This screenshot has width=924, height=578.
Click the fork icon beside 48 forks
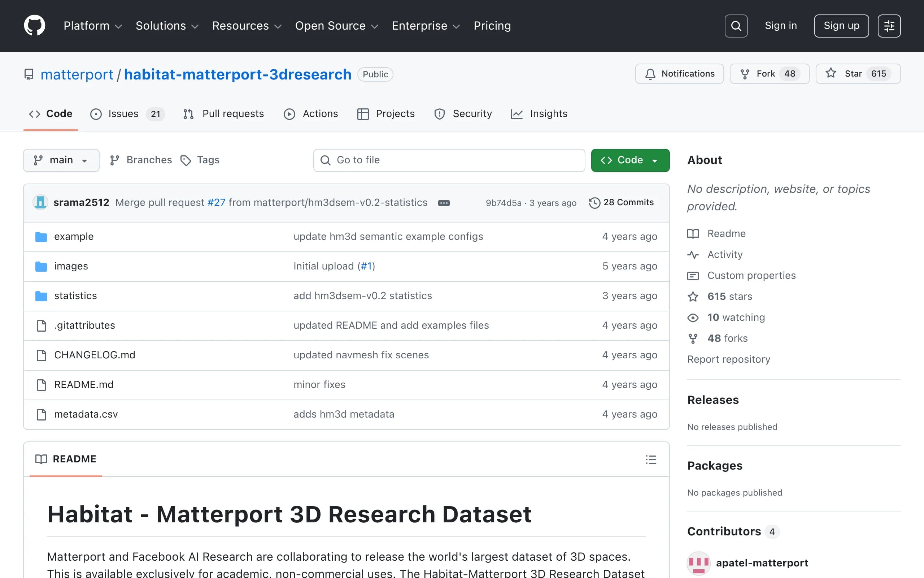pyautogui.click(x=693, y=339)
